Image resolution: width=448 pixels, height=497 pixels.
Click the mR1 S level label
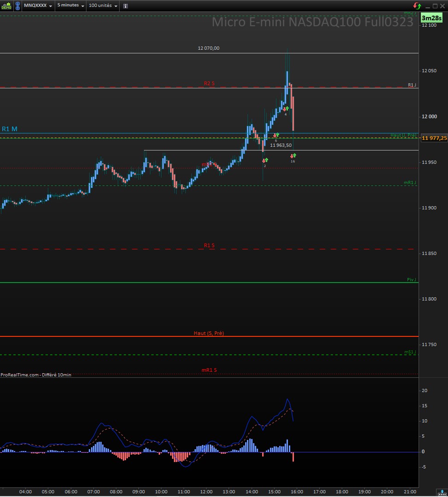209,370
